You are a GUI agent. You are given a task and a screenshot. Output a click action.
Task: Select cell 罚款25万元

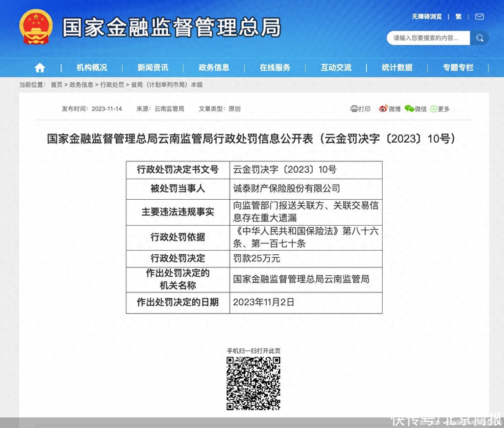point(306,258)
